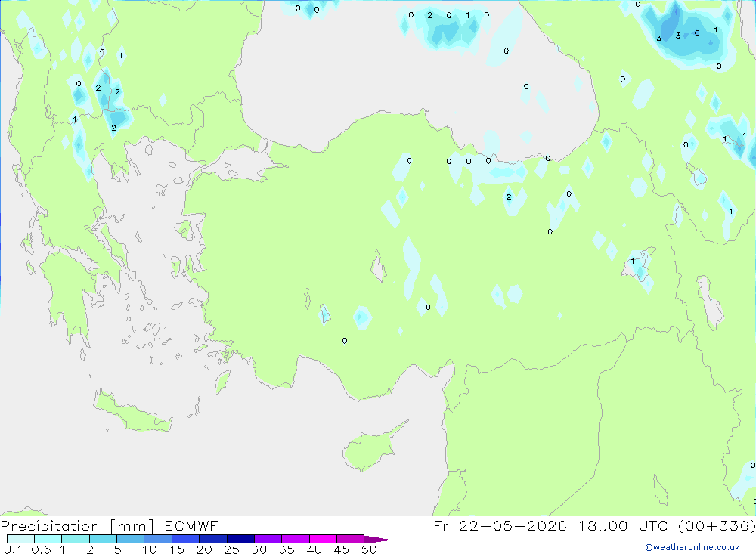Click the '25' legend scale label
756x554 pixels.
coord(232,549)
